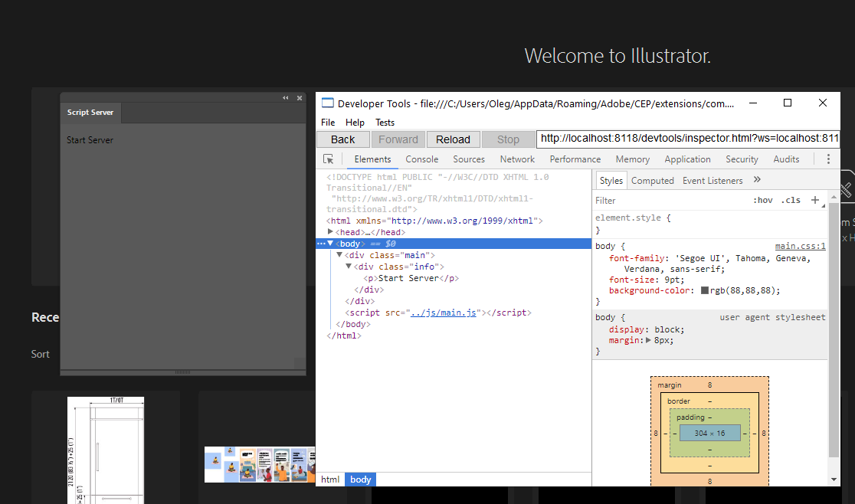Select the html breadcrumb item
Viewport: 855px width, 504px height.
click(330, 479)
